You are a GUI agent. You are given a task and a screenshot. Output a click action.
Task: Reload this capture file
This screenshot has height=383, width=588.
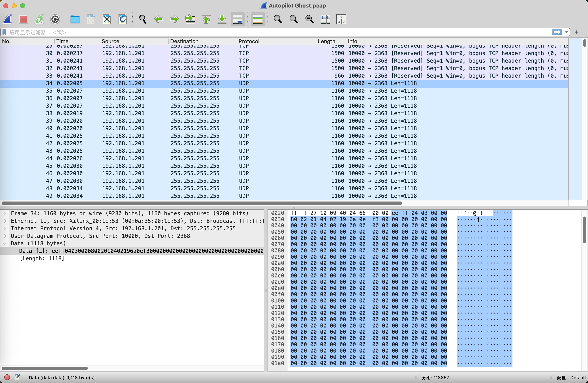(x=122, y=19)
